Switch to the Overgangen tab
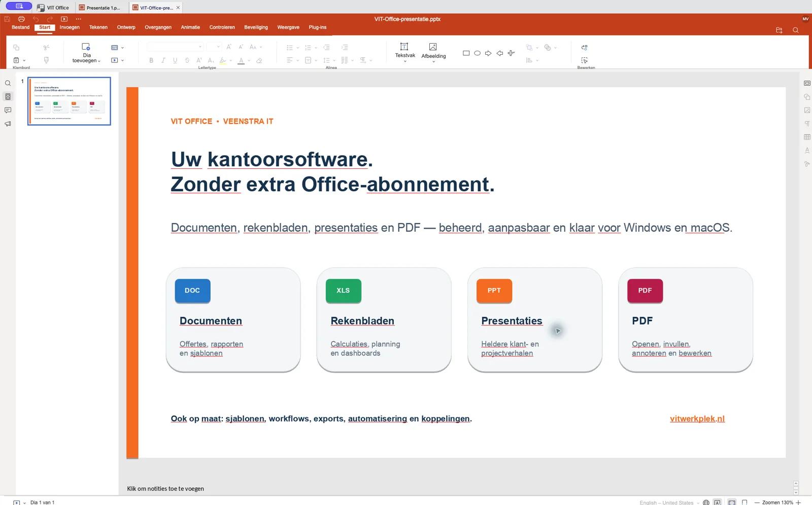This screenshot has height=505, width=812. click(158, 27)
